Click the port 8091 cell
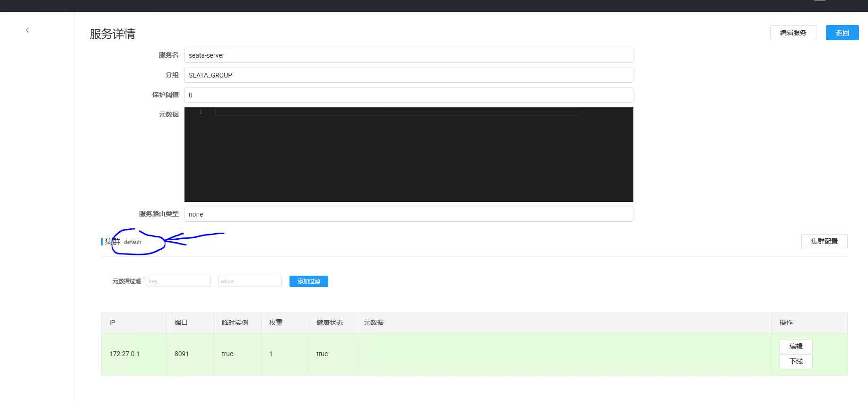Screen dimensions: 868x401 point(182,354)
